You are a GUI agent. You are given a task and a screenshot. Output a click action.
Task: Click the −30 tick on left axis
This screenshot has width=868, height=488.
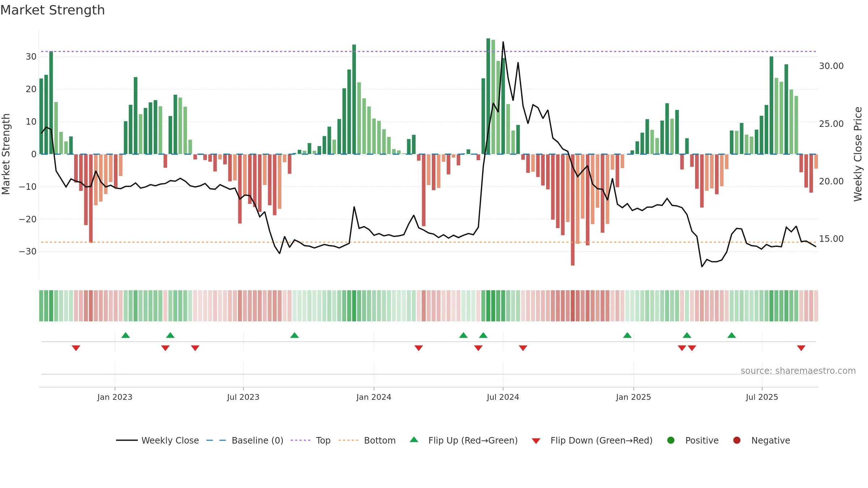pyautogui.click(x=27, y=251)
